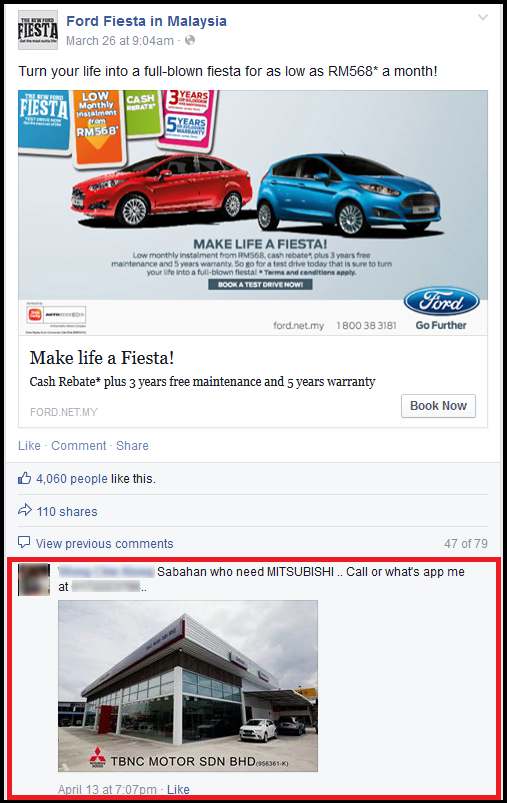Click the Book Now button

pos(438,406)
